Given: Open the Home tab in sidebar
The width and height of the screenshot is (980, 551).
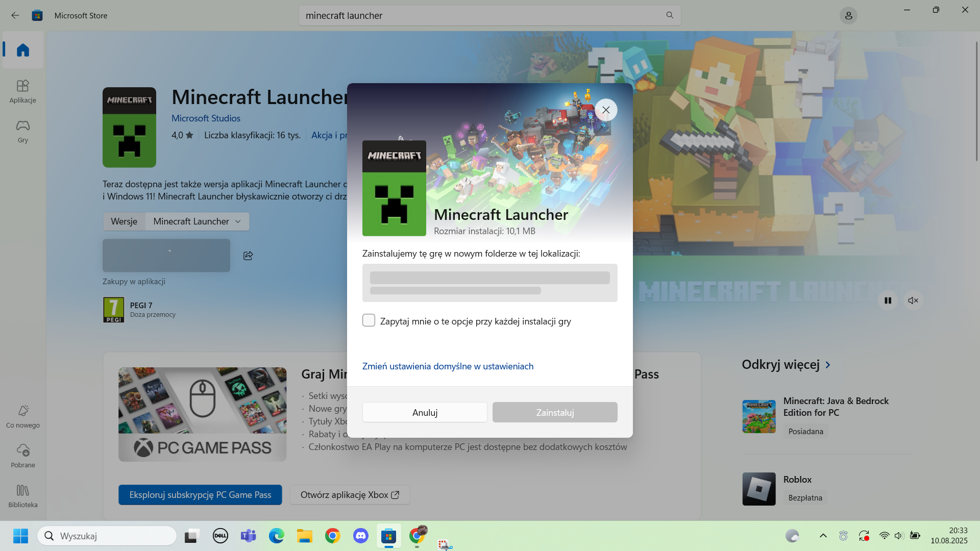Looking at the screenshot, I should point(23,50).
